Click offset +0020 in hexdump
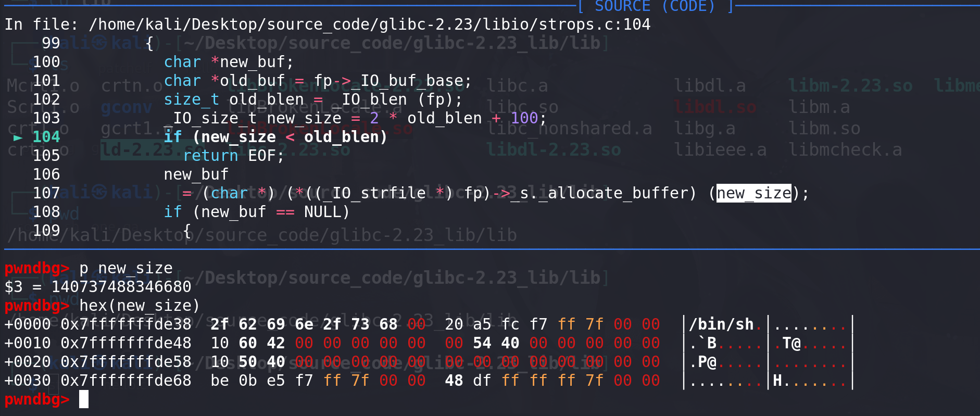The image size is (980, 416). click(x=28, y=362)
